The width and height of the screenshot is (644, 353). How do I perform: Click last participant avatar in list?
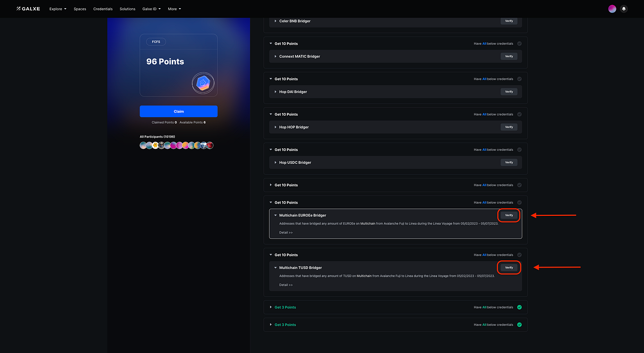pos(210,145)
